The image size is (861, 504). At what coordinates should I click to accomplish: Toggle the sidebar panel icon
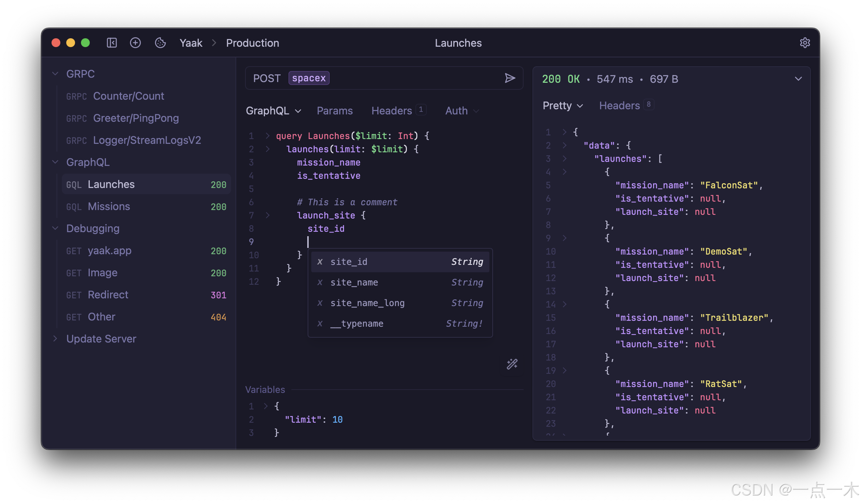point(112,43)
